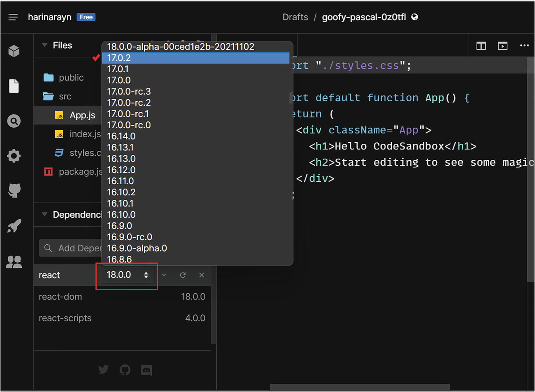Toggle the preview pane icon
Image resolution: width=535 pixels, height=392 pixels.
502,46
